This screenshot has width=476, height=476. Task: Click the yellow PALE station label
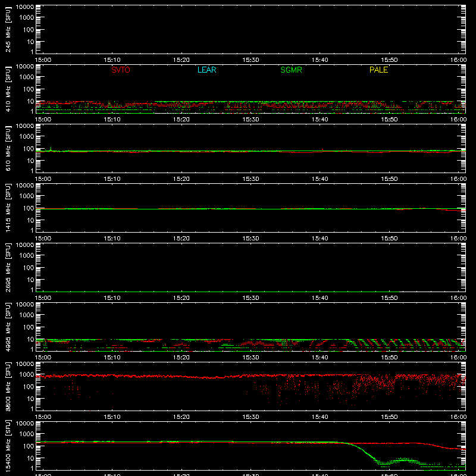pyautogui.click(x=378, y=70)
